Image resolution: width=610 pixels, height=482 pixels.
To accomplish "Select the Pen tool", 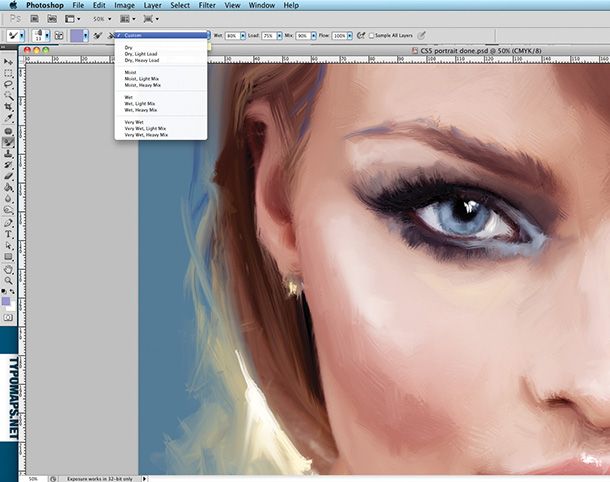I will point(8,223).
